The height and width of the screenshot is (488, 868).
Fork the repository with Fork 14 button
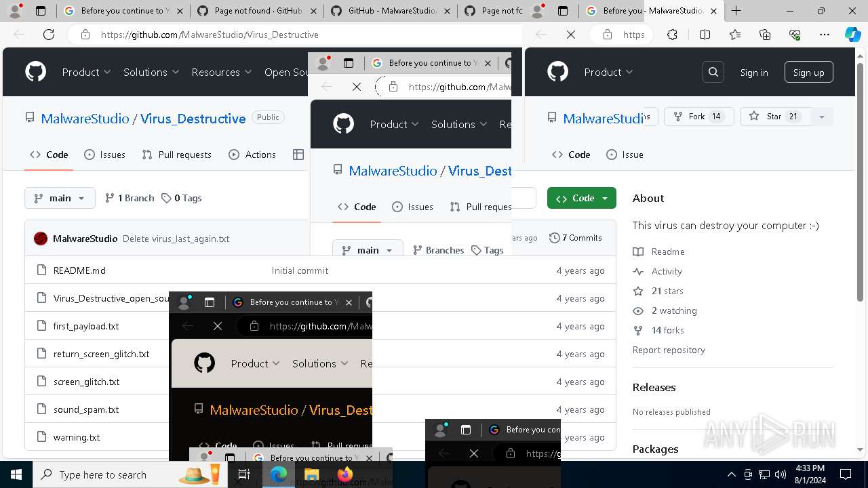698,117
